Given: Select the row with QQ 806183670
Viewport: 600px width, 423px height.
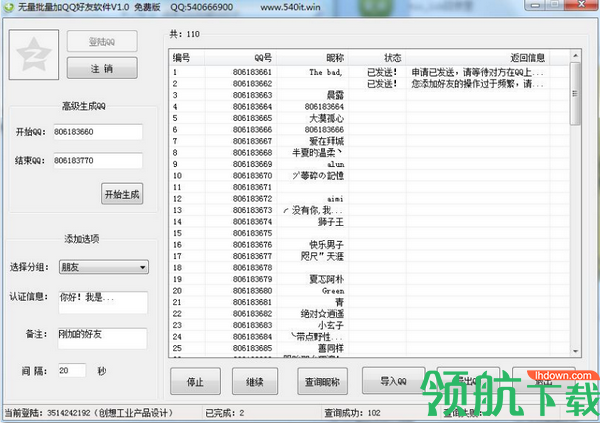Looking at the screenshot, I should point(369,175).
